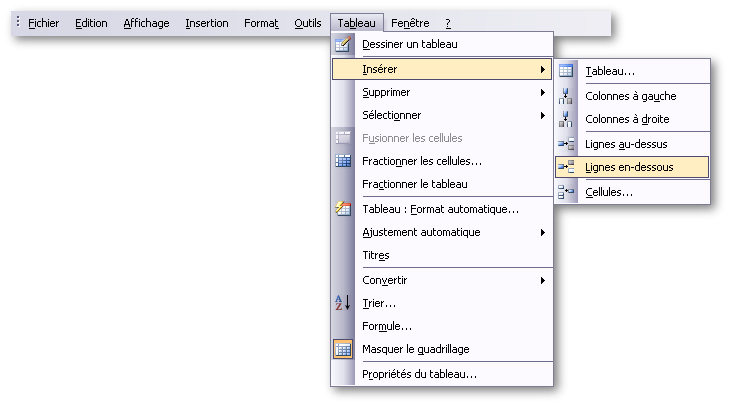The width and height of the screenshot is (730, 406).
Task: Expand the Supprimer submenu
Action: [x=543, y=92]
